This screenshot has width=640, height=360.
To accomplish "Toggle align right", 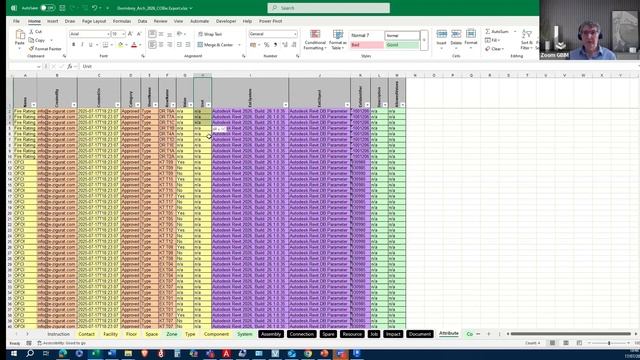I will (169, 45).
